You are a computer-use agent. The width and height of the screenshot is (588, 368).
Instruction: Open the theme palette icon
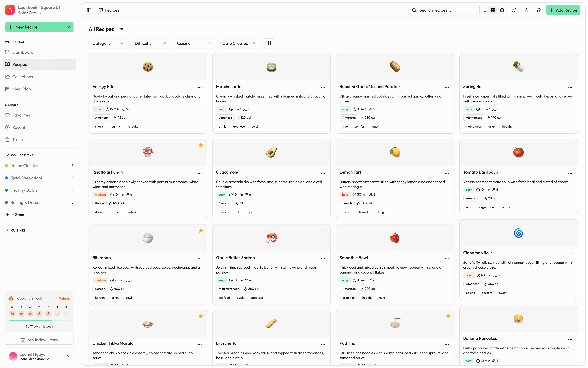tap(514, 10)
